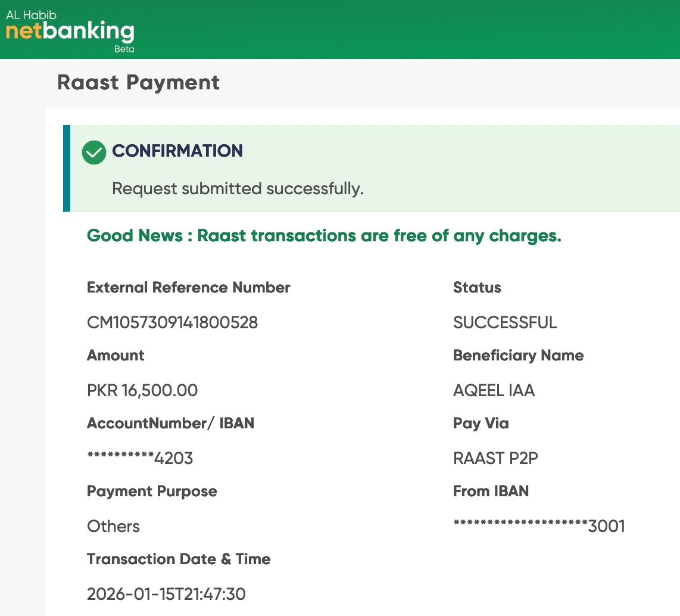Click the Raast Payment page heading
The height and width of the screenshot is (616, 680).
point(138,82)
